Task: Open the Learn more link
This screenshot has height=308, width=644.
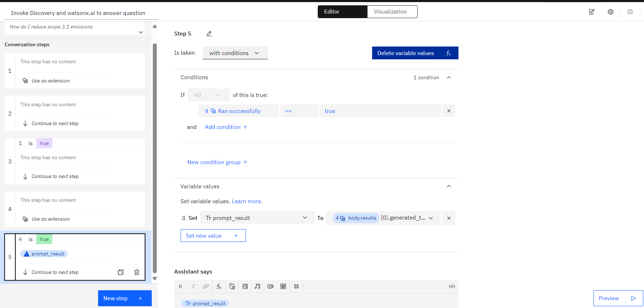Action: pyautogui.click(x=246, y=201)
